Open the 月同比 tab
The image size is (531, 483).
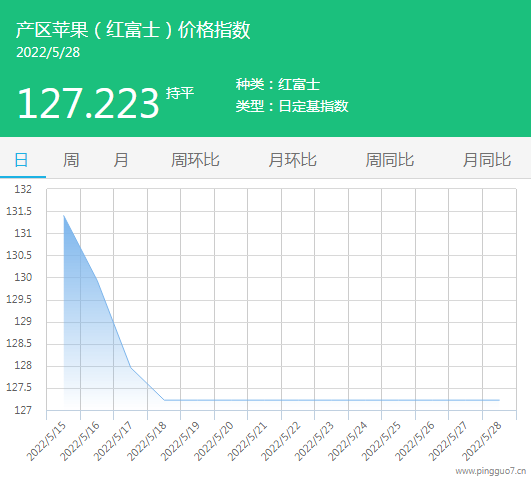click(x=487, y=160)
